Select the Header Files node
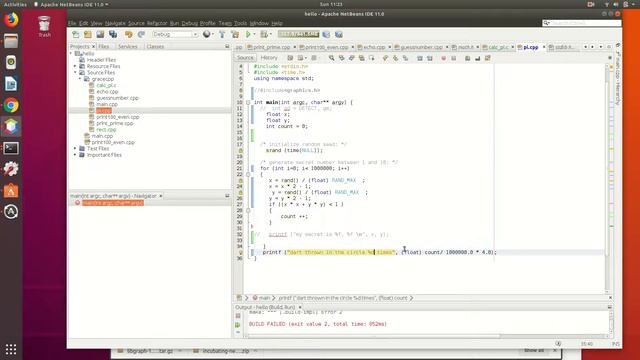Screen dimensions: 640x360 tap(101, 60)
